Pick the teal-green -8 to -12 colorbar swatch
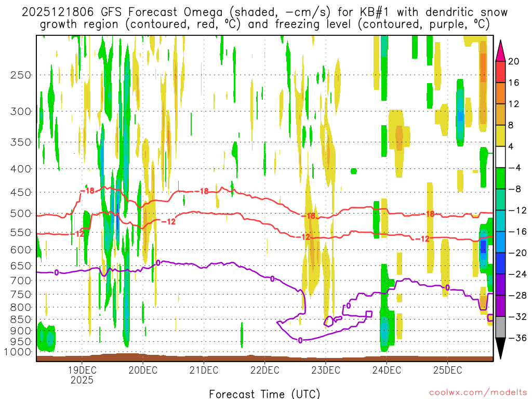Viewport: 532px width, 399px height. (500, 199)
